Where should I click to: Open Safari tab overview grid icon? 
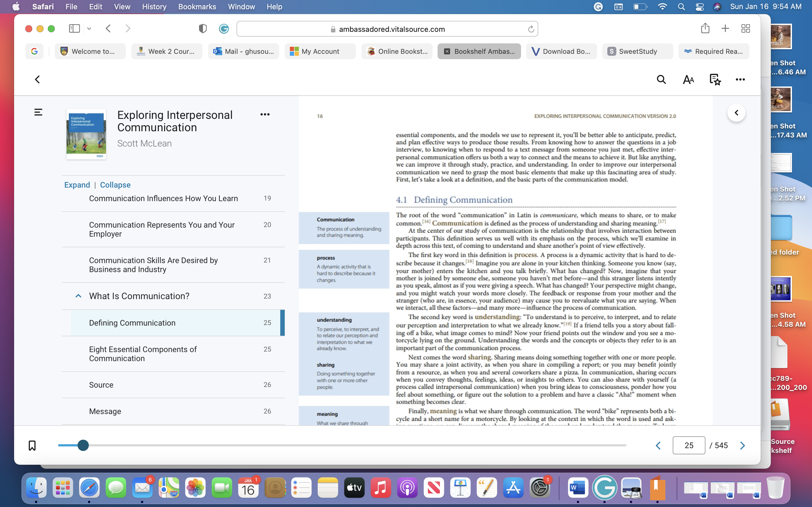[x=745, y=28]
